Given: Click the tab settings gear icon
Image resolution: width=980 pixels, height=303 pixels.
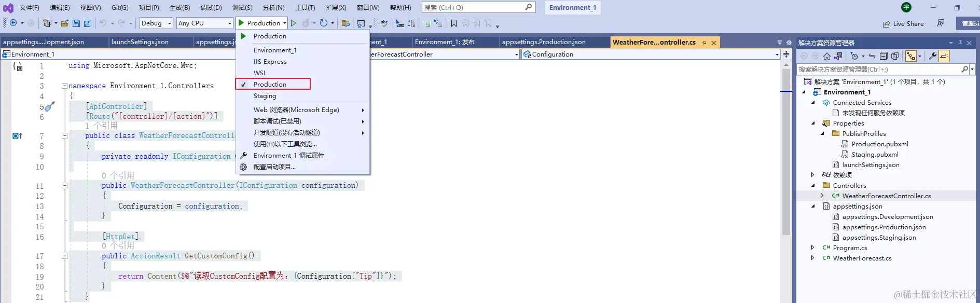Looking at the screenshot, I should [x=789, y=43].
